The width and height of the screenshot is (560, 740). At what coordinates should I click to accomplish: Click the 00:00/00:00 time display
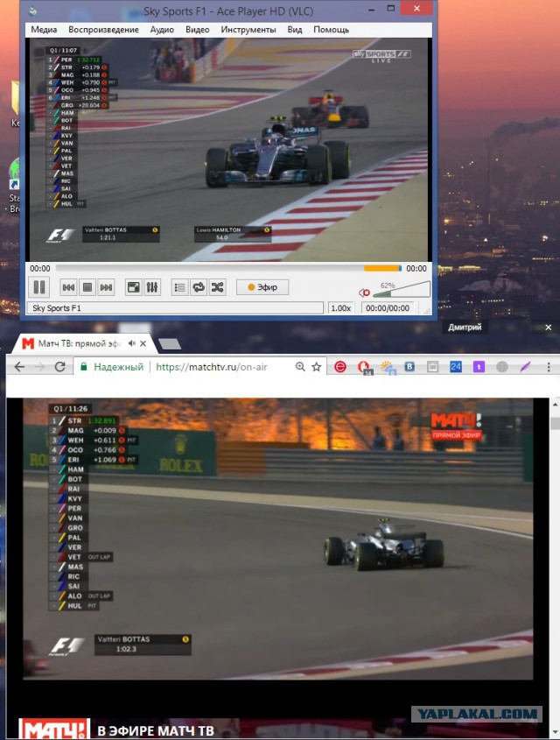click(x=388, y=308)
